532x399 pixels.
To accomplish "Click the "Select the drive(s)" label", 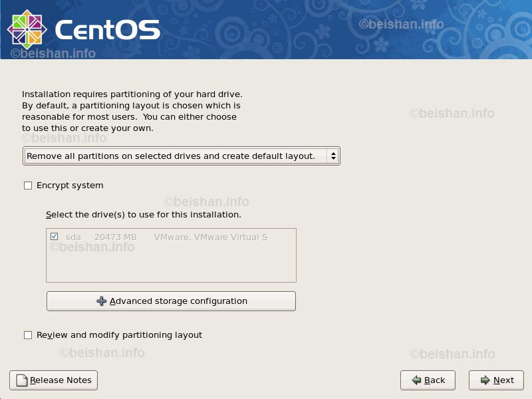I will [x=143, y=215].
